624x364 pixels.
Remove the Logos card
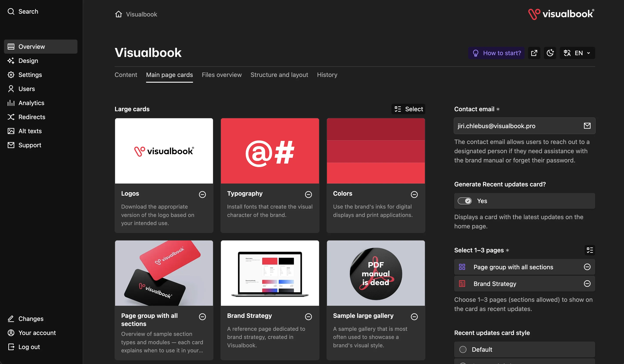(x=202, y=195)
